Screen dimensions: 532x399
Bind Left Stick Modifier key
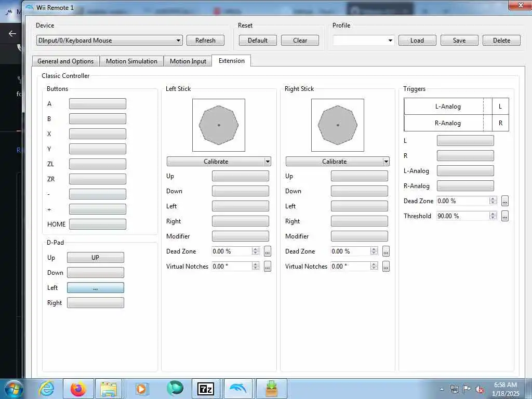pyautogui.click(x=241, y=236)
